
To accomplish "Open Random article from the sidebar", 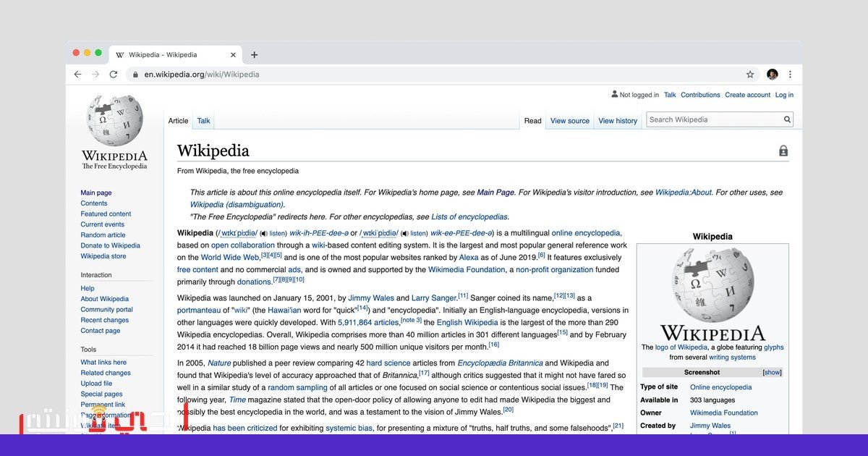I will coord(103,235).
